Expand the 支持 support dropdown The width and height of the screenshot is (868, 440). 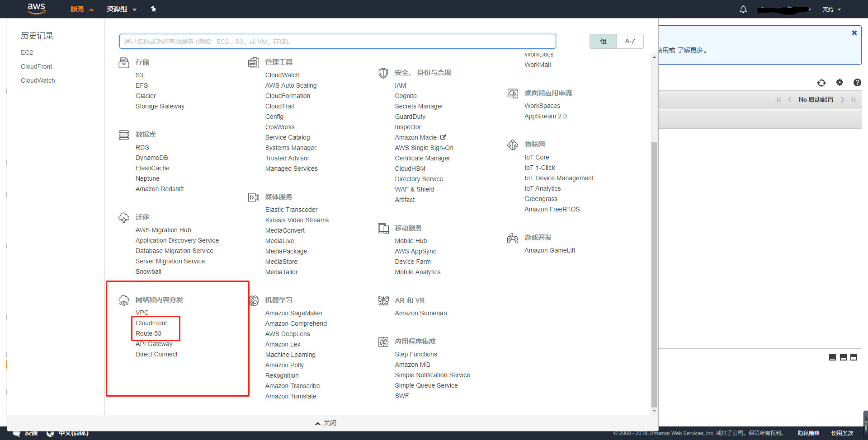point(831,9)
